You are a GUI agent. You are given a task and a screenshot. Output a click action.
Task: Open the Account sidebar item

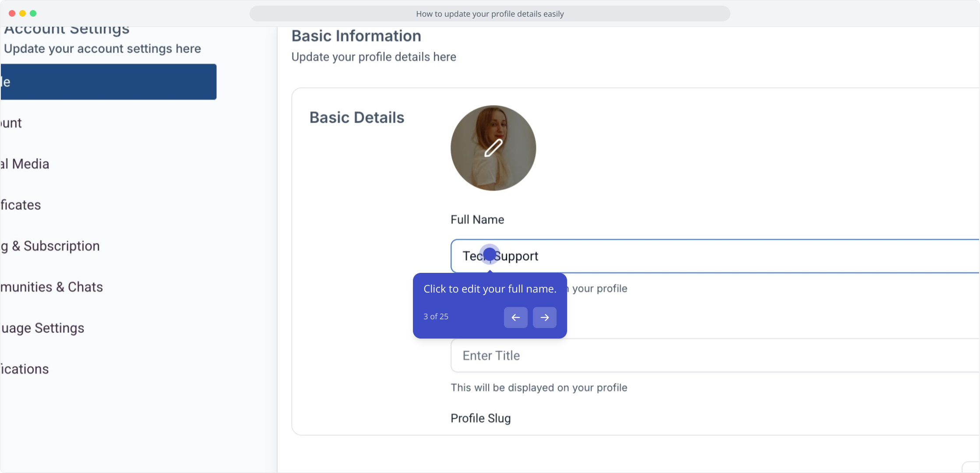11,123
